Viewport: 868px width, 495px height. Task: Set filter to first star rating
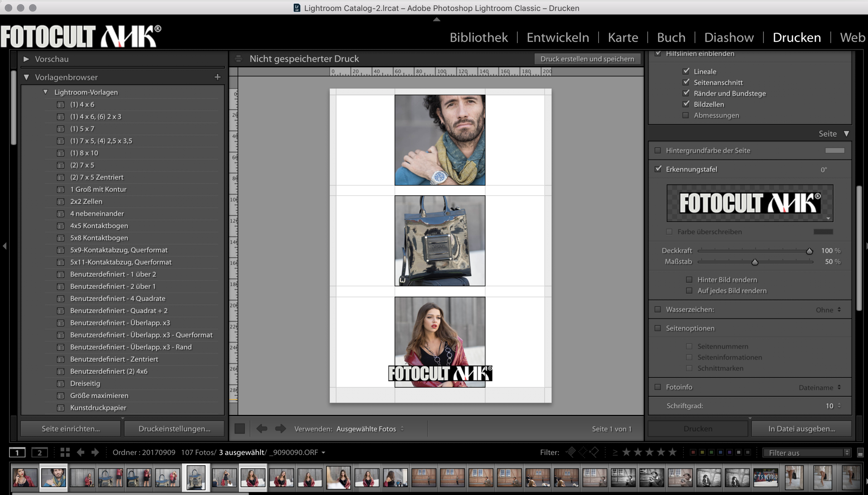click(626, 452)
